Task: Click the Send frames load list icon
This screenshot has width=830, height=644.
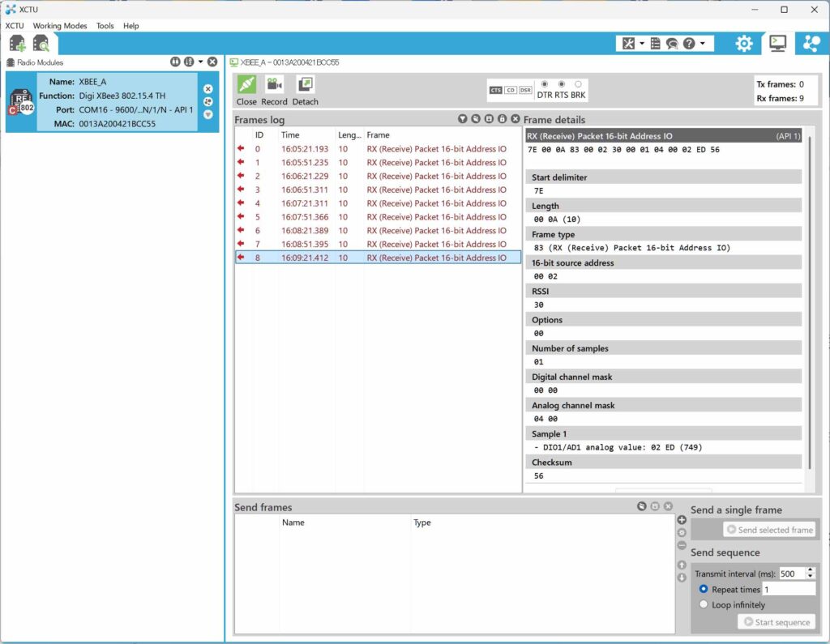Action: (642, 506)
